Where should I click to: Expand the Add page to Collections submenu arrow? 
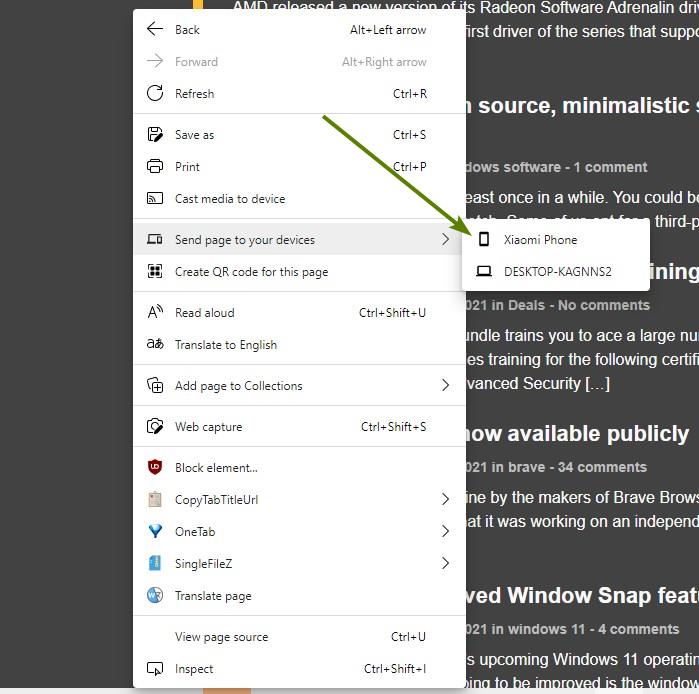(x=445, y=385)
